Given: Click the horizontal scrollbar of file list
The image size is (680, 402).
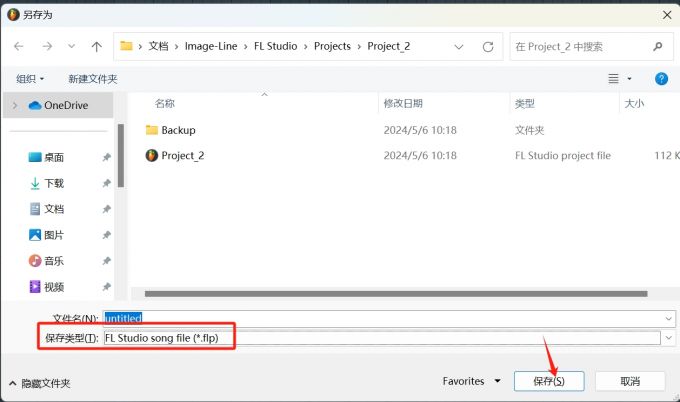Looking at the screenshot, I should (396, 294).
